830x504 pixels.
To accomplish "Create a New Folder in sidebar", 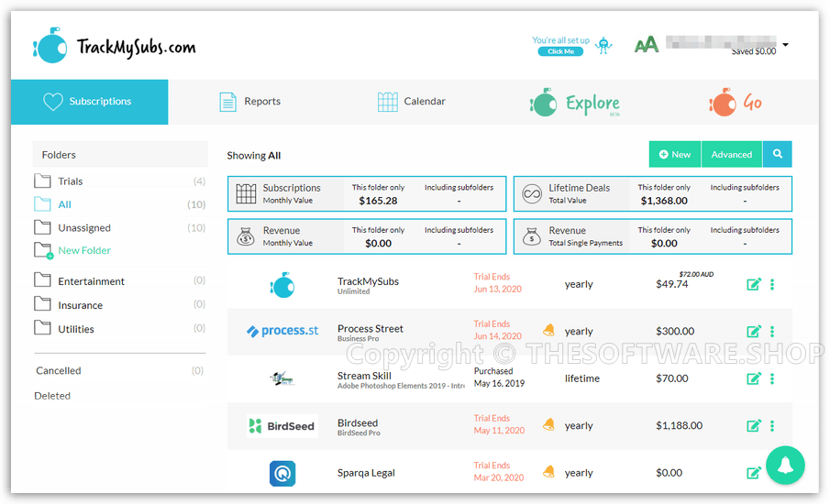I will pyautogui.click(x=83, y=250).
